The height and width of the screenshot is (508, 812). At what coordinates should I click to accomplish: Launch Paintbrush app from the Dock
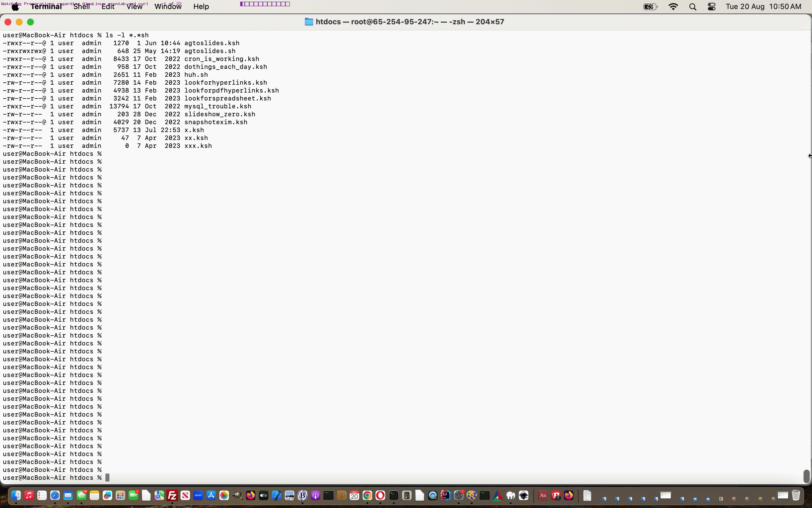pos(471,495)
